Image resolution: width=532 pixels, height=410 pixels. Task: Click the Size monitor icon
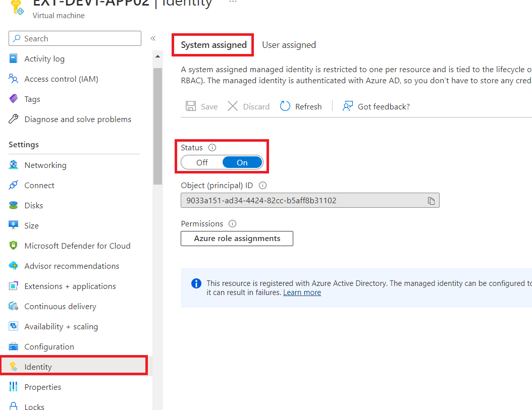point(13,225)
